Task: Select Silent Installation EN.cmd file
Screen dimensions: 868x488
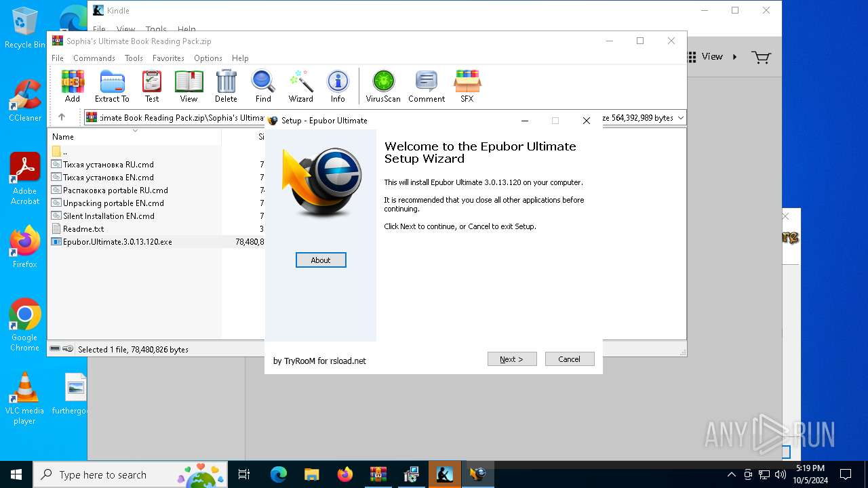Action: [x=108, y=216]
